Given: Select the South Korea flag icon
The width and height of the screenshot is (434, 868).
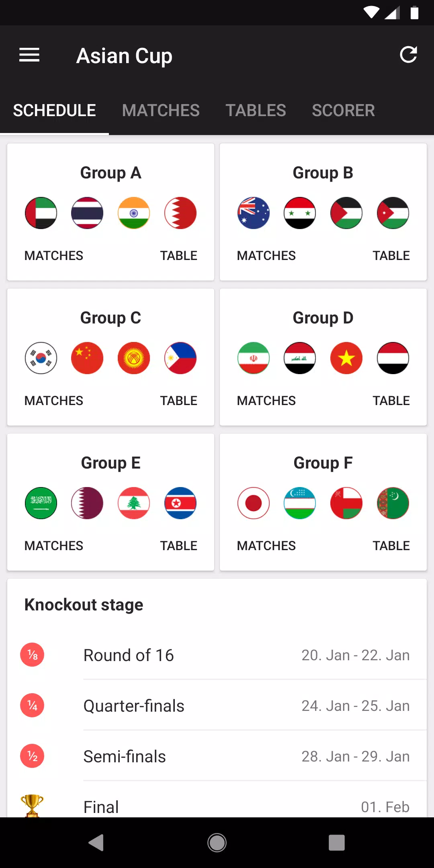Looking at the screenshot, I should 41,358.
